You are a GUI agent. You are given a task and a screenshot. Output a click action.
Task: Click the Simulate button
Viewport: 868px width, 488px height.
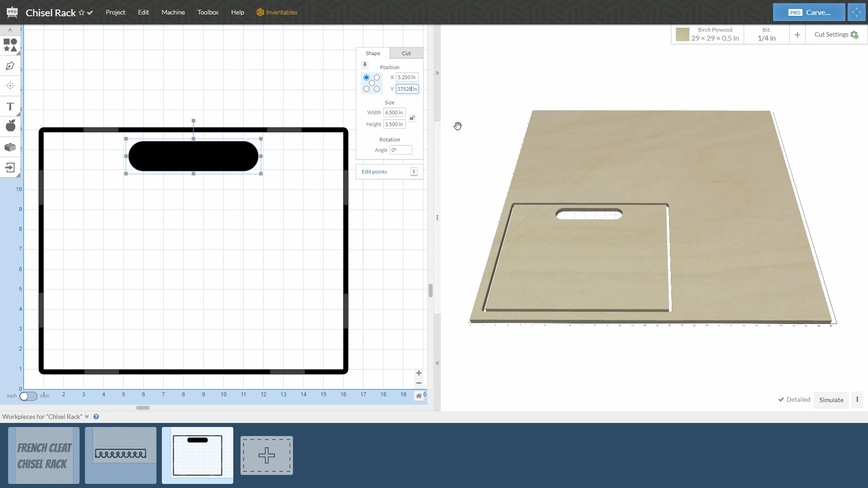(831, 400)
